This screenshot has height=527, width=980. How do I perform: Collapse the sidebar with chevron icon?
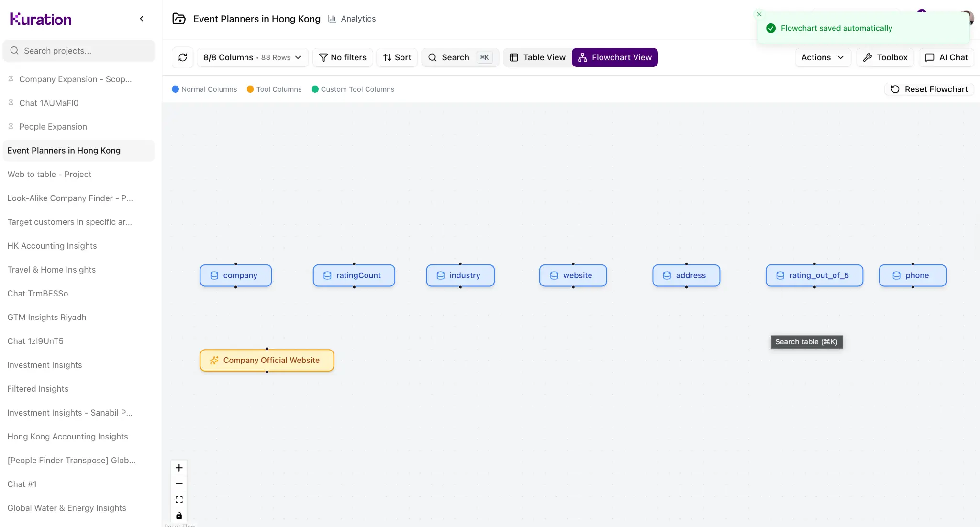point(142,19)
